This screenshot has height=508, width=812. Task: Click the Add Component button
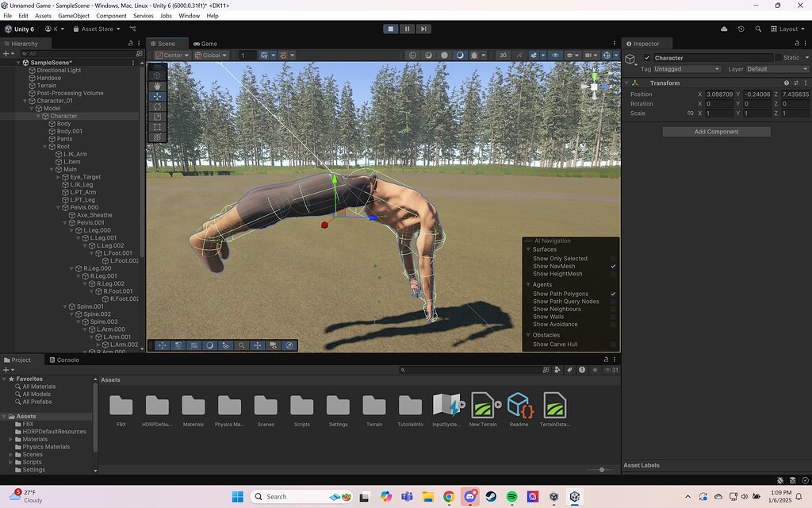(715, 131)
